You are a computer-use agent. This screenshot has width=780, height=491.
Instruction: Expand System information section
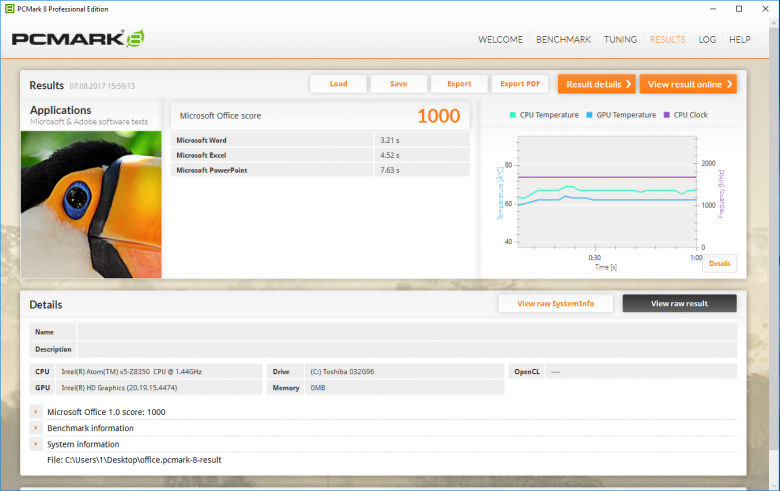click(36, 444)
